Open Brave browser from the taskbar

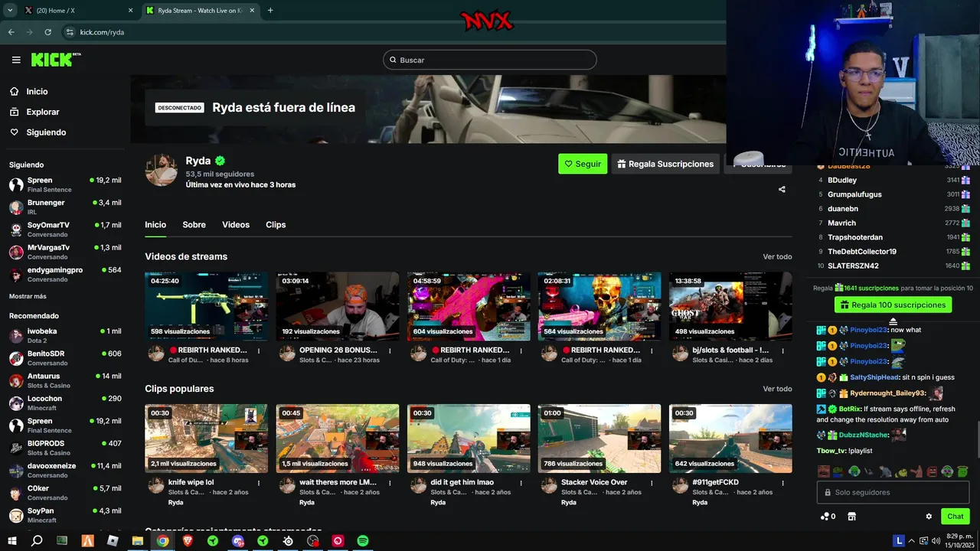(x=188, y=540)
